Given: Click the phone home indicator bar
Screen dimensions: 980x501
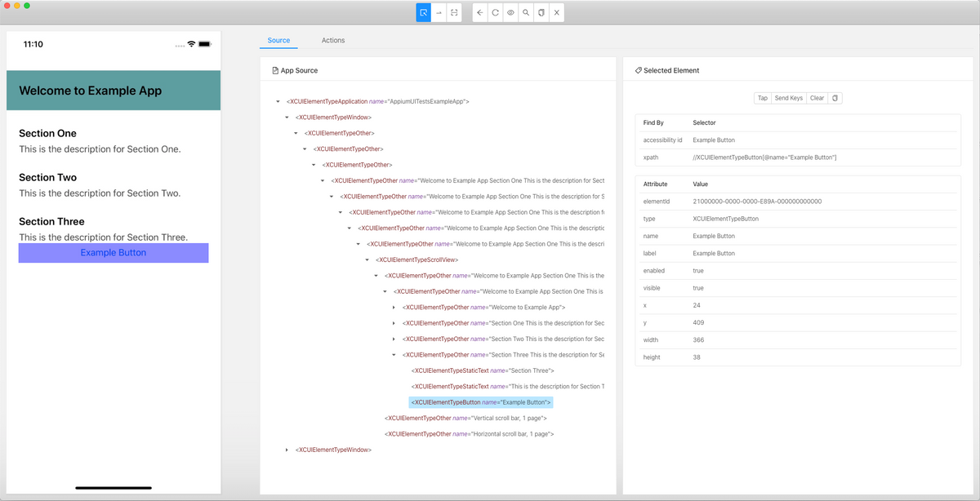Looking at the screenshot, I should 114,488.
